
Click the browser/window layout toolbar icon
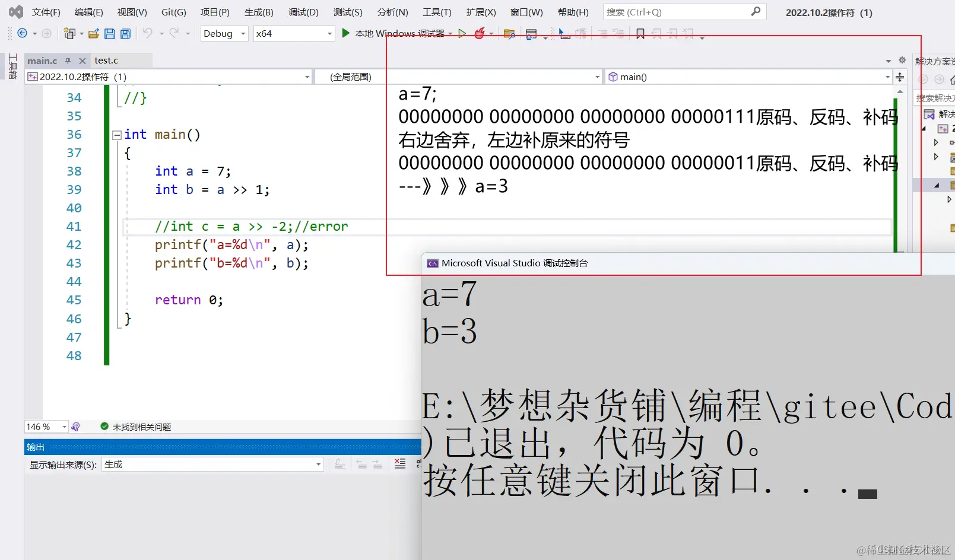click(x=531, y=34)
